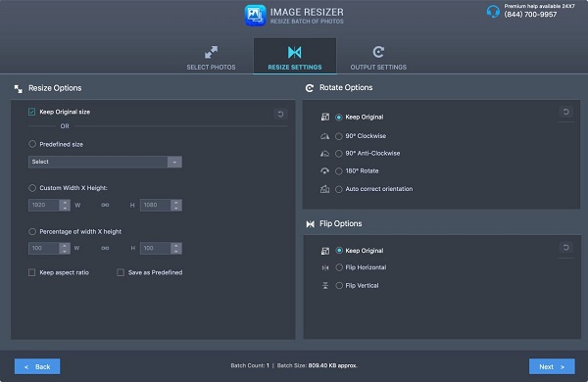The width and height of the screenshot is (588, 382).
Task: Click the percentage height 100 field
Action: pos(156,248)
